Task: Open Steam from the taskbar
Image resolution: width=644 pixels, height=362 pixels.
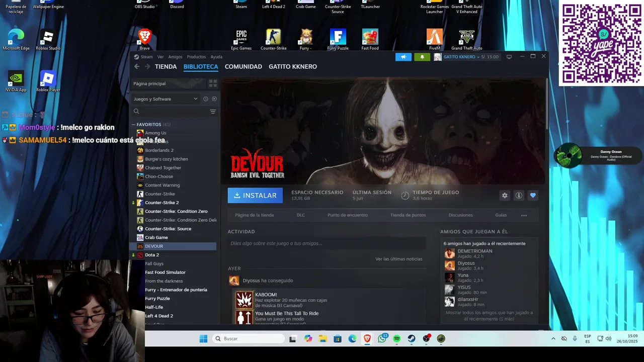Action: point(412,339)
